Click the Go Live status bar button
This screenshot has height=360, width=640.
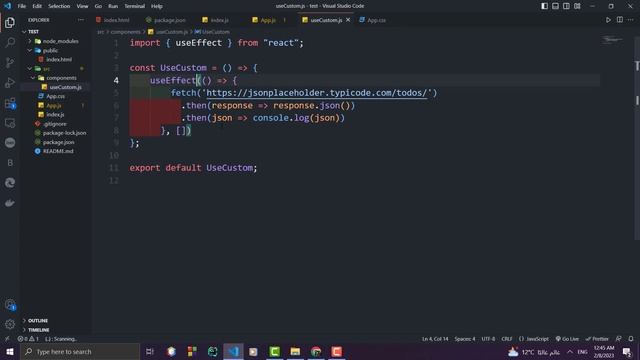click(x=567, y=339)
